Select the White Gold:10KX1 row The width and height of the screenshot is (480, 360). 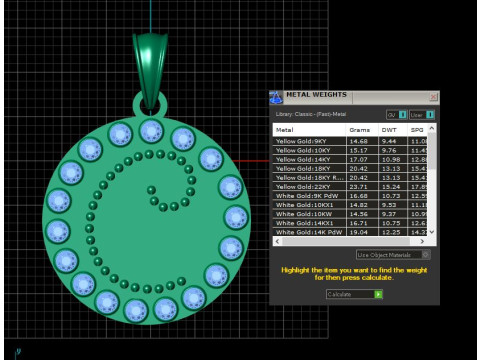(350, 205)
